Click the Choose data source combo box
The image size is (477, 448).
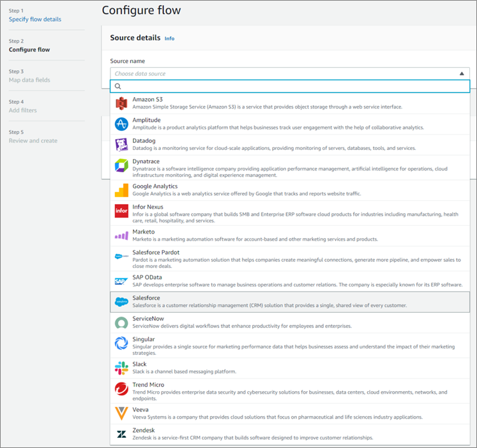pyautogui.click(x=290, y=73)
